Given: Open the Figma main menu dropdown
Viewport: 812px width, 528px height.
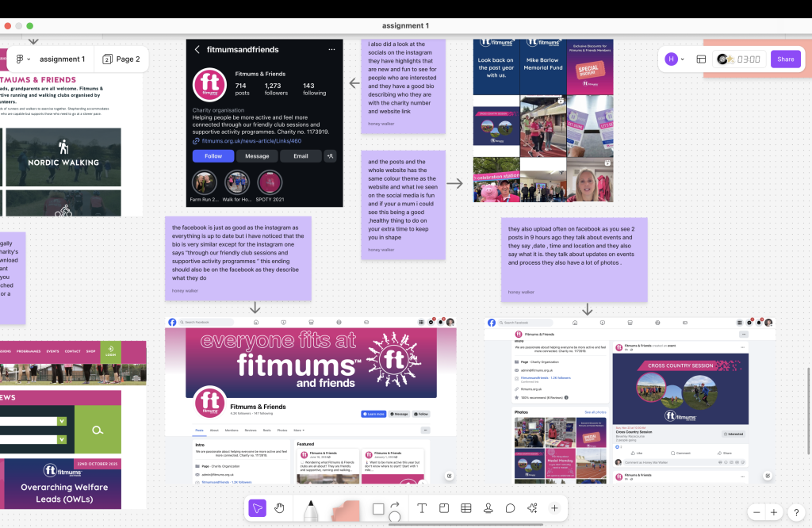Looking at the screenshot, I should (x=22, y=59).
